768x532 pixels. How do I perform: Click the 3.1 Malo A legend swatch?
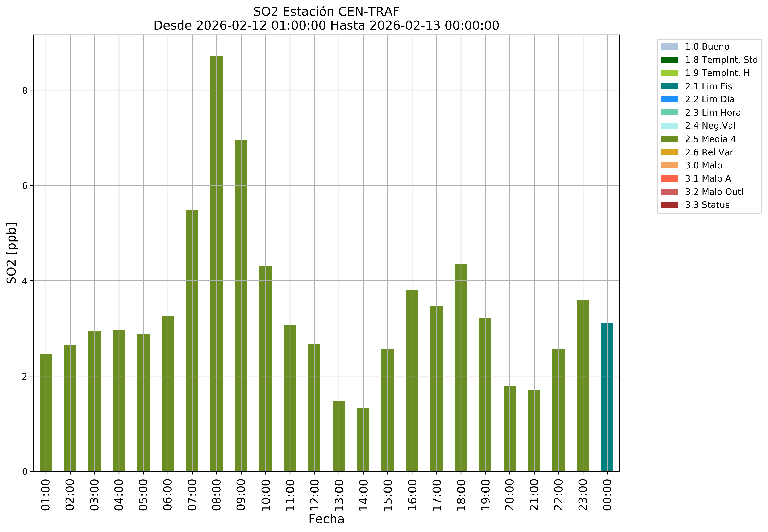(x=669, y=179)
